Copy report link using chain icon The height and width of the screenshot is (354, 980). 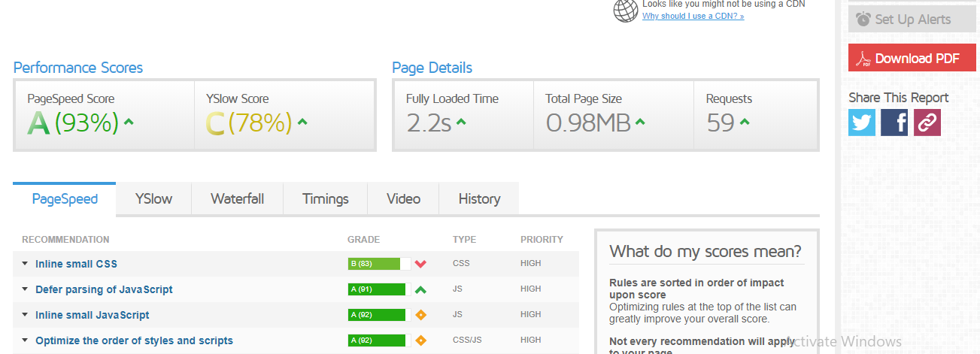pos(927,123)
